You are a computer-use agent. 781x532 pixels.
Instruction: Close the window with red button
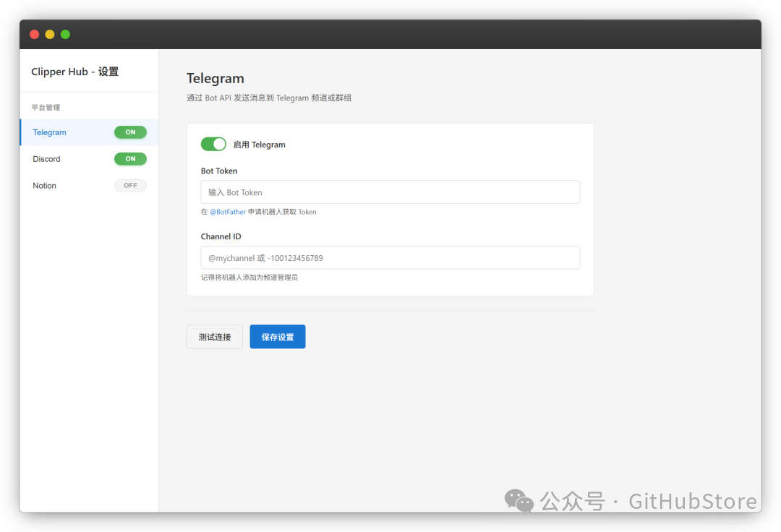coord(35,35)
